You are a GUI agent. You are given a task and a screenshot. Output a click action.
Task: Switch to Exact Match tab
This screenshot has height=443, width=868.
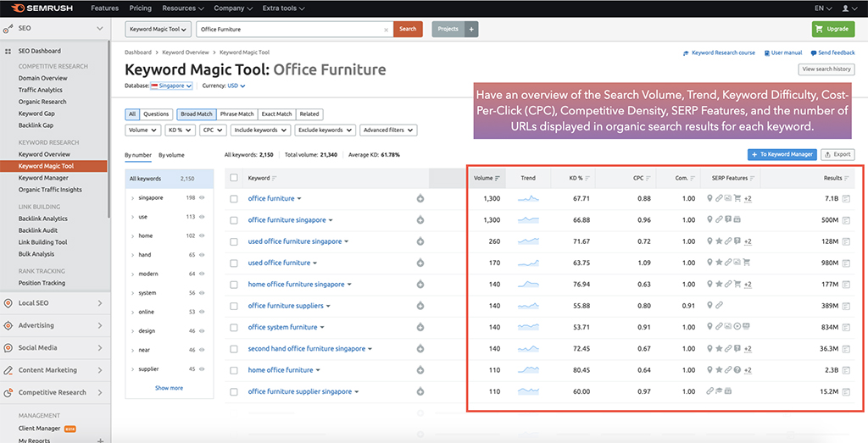[277, 114]
